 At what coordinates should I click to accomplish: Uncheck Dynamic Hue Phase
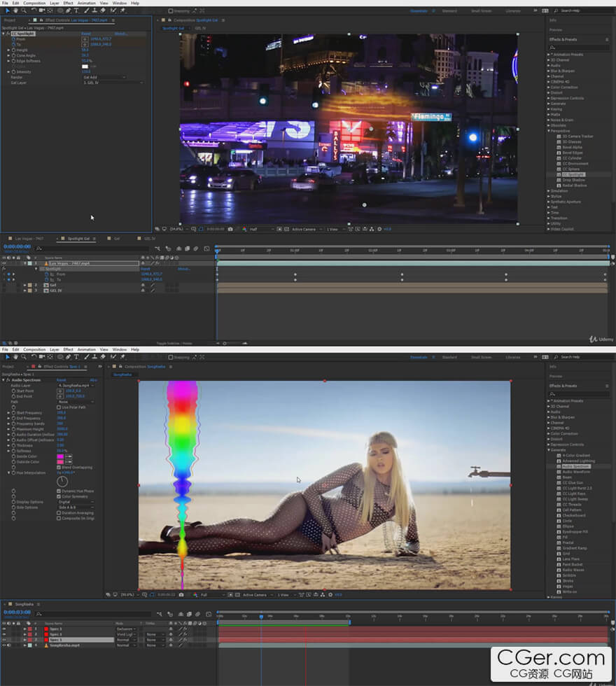point(59,491)
